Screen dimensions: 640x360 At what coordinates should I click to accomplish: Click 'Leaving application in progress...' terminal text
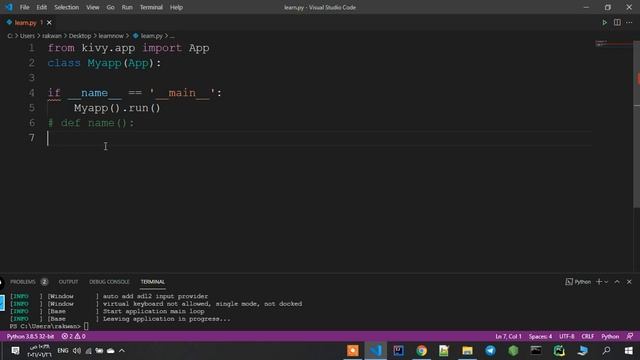[x=167, y=319]
